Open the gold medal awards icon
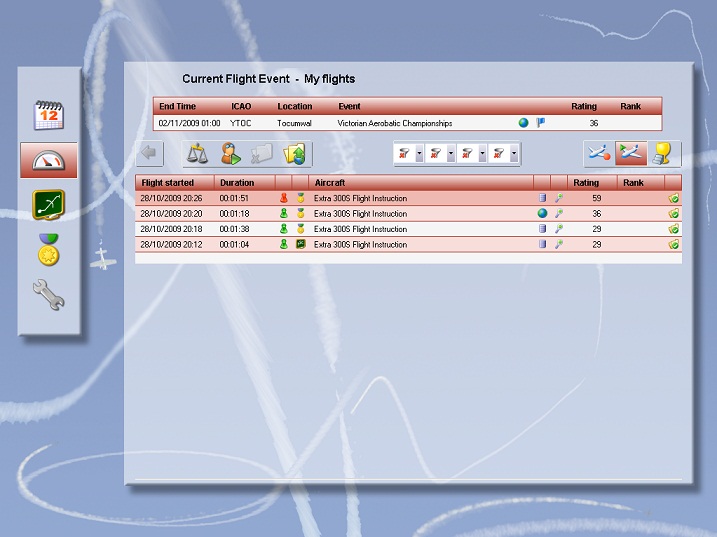717x537 pixels. 49,250
